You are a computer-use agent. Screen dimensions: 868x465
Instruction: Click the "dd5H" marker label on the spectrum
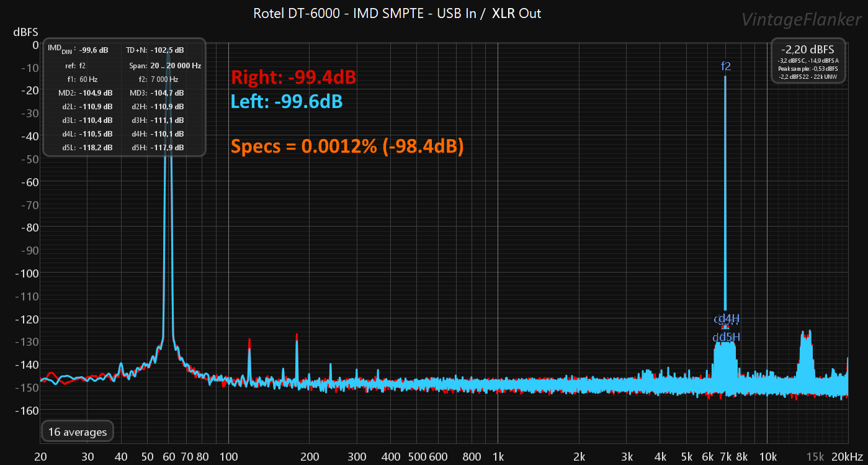click(x=726, y=337)
